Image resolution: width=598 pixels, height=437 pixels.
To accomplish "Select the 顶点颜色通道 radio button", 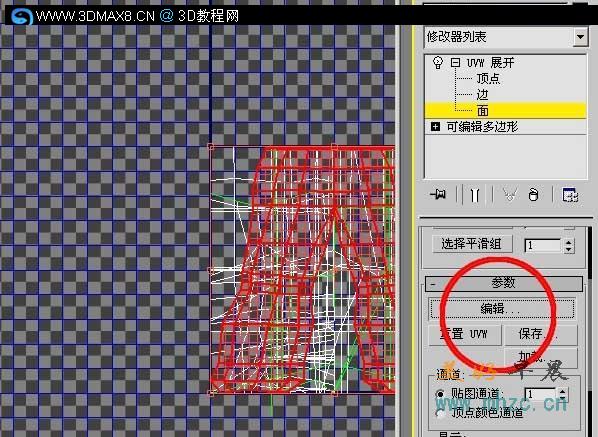I will 441,414.
